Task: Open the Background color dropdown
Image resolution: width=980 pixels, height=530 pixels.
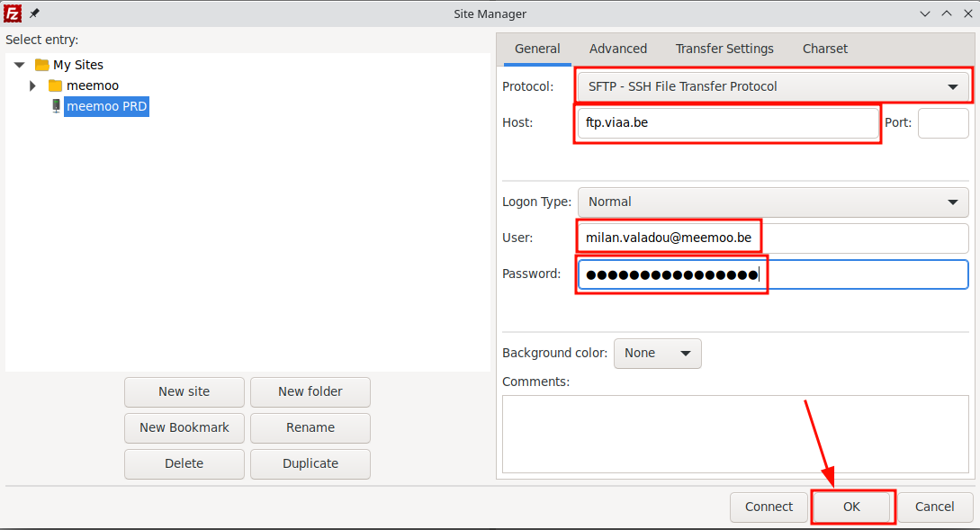Action: [658, 353]
